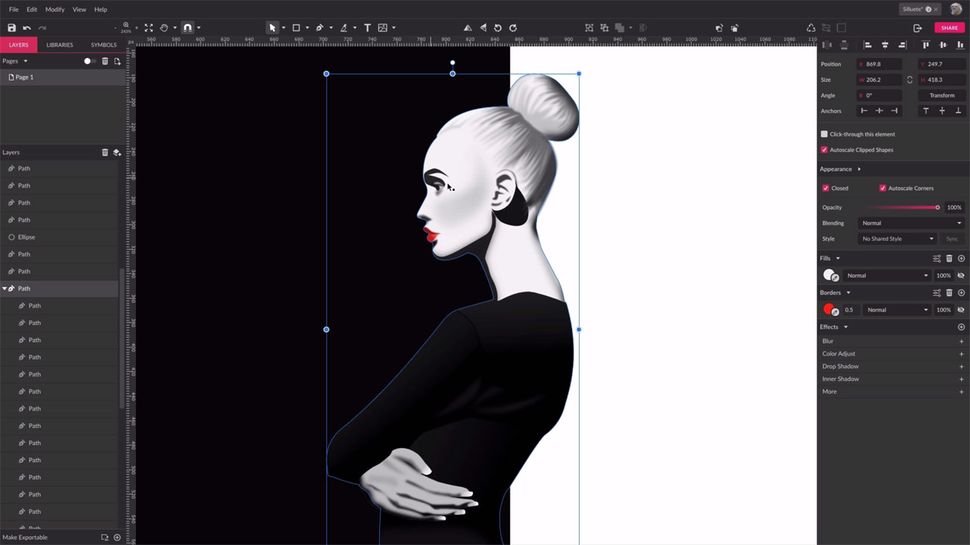The image size is (970, 545).
Task: Open the Modify menu
Action: [x=54, y=9]
